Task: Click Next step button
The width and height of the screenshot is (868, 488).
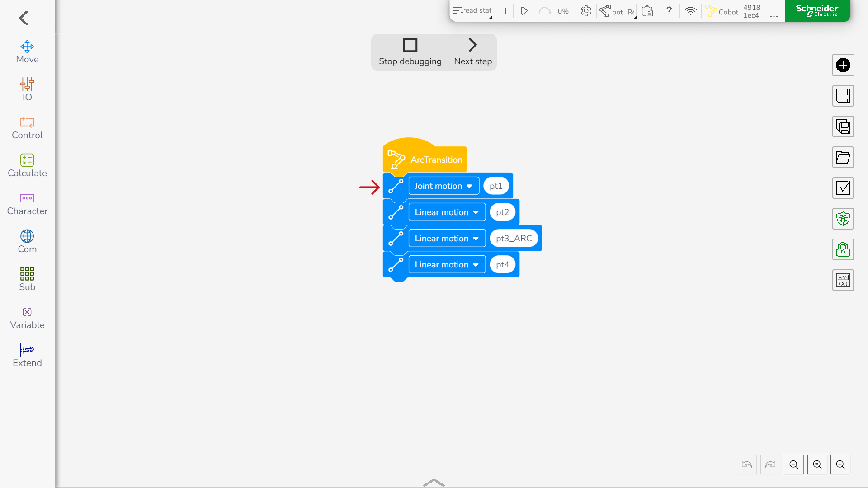Action: 473,52
